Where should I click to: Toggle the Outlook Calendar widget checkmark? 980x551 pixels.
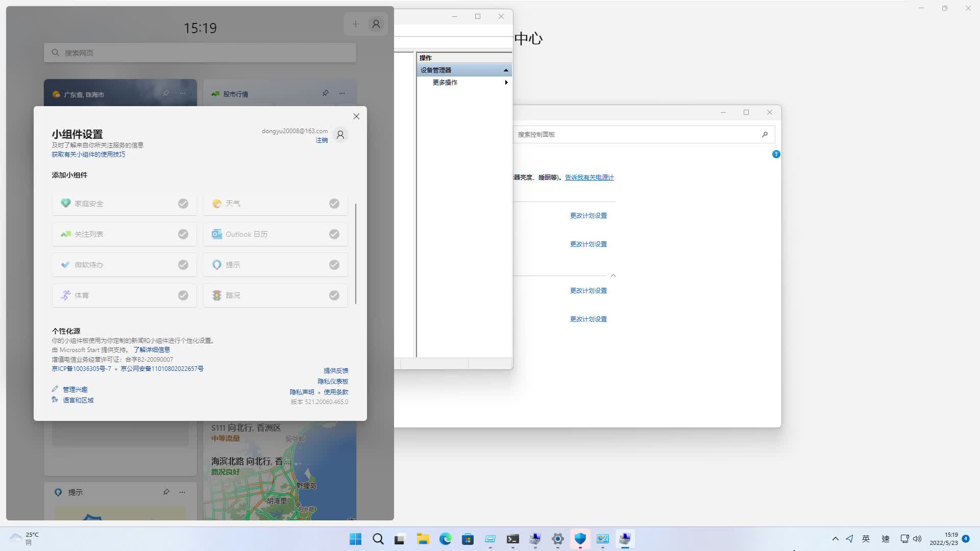pos(334,234)
